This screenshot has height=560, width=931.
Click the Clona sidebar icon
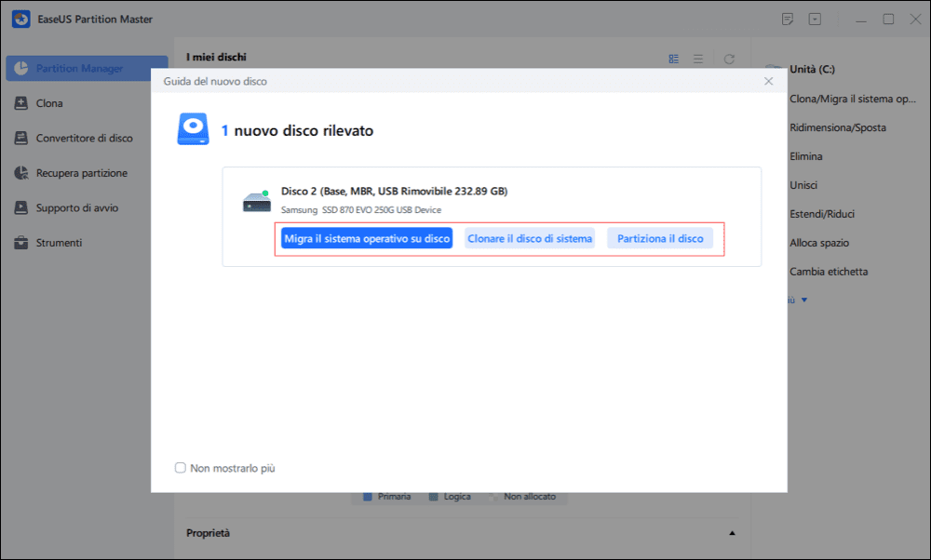click(x=21, y=103)
